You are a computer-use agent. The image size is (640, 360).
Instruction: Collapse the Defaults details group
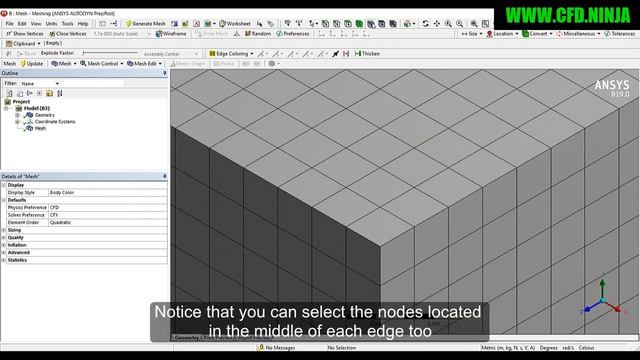(4, 200)
